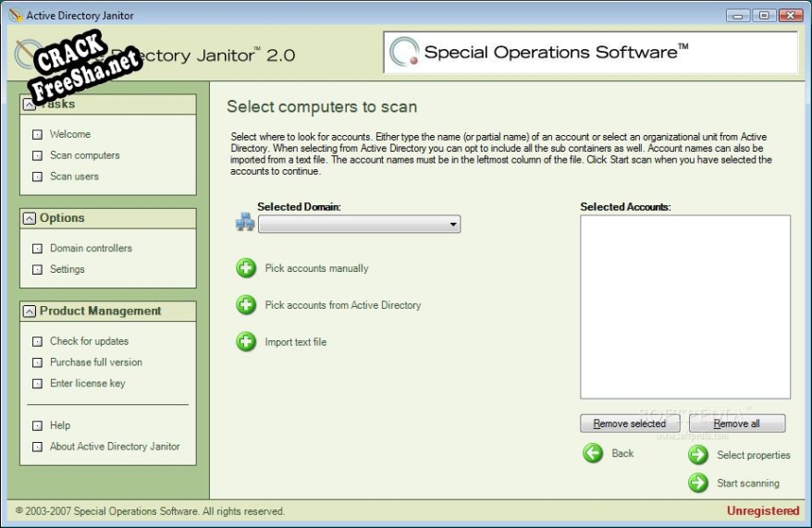Collapse the Options panel section

point(30,218)
